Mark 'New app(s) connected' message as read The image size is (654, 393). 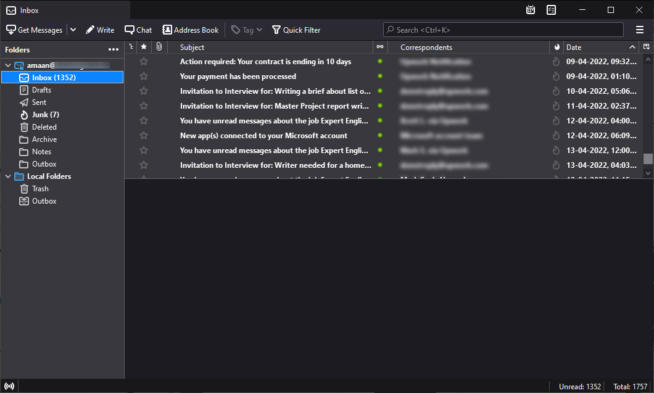(380, 136)
